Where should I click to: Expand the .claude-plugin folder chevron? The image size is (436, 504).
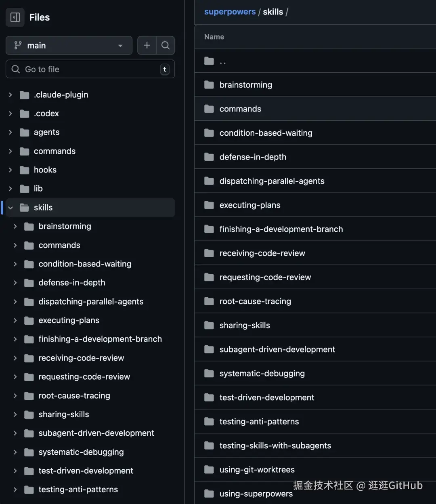[x=10, y=95]
